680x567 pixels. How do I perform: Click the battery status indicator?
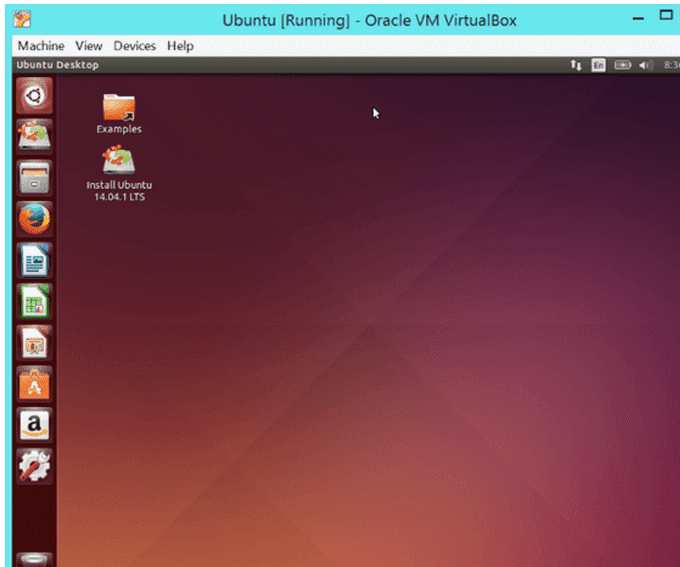point(622,65)
